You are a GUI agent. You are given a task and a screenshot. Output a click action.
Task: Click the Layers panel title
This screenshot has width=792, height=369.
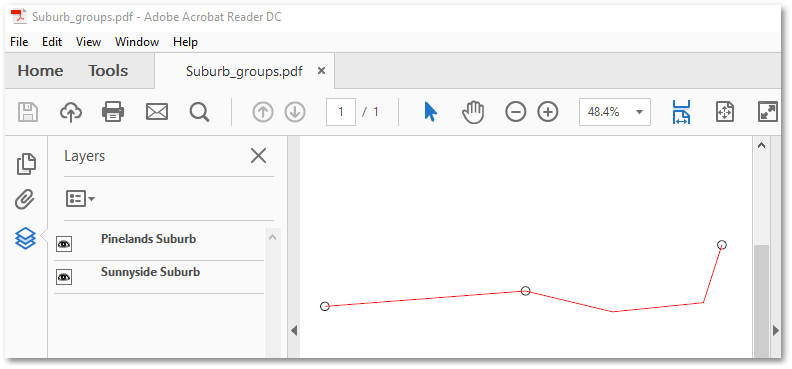(84, 156)
